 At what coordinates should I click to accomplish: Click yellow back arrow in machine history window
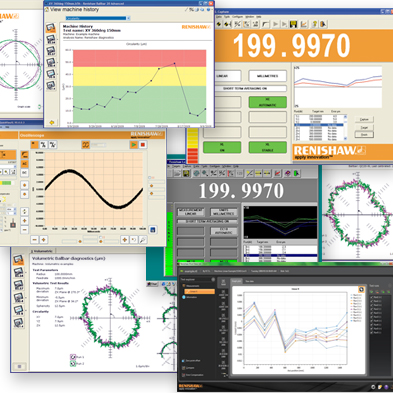point(52,123)
